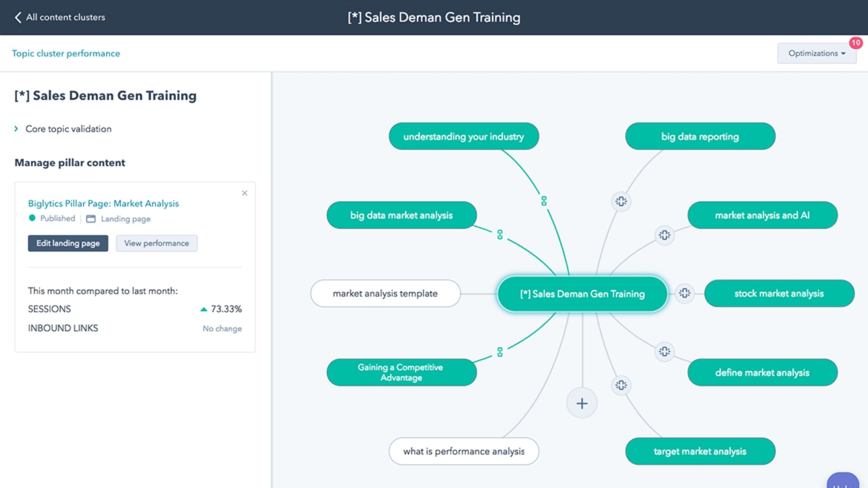This screenshot has width=868, height=488.
Task: Click the link icon near Gaining a Competitive Advantage
Action: [500, 351]
